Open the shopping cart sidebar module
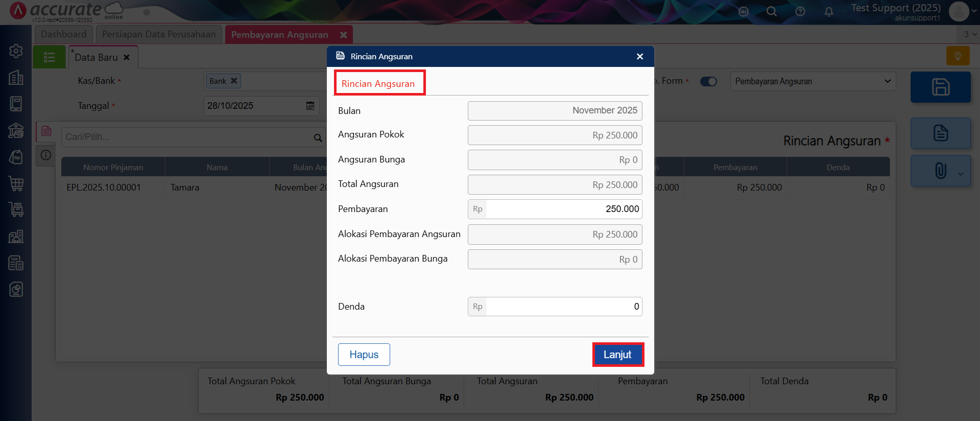The height and width of the screenshot is (421, 980). coord(16,183)
